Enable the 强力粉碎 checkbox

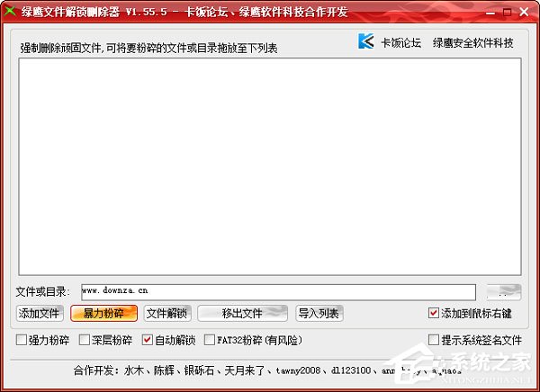click(22, 341)
